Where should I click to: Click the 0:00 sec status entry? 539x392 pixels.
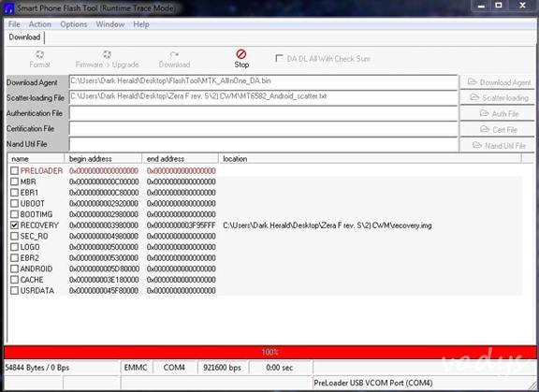tap(280, 368)
